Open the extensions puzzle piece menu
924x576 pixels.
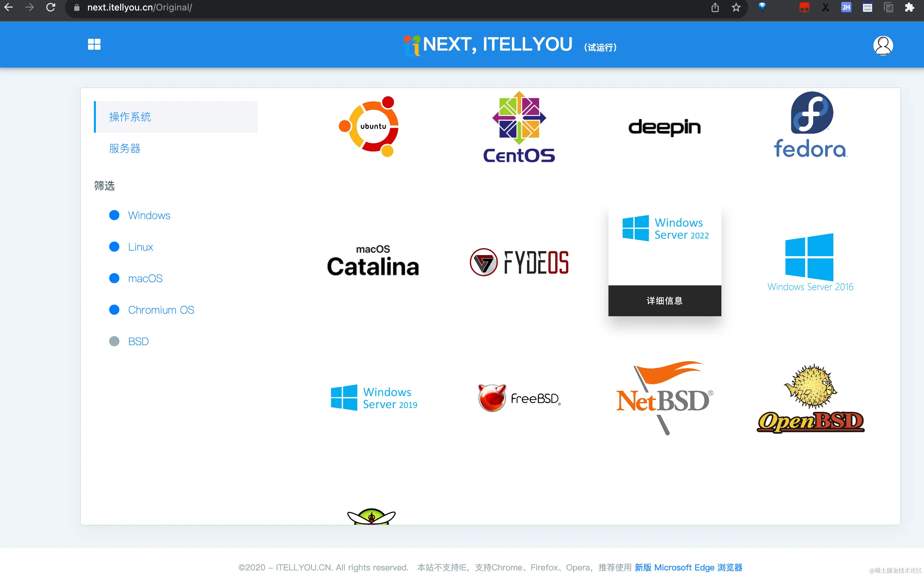click(910, 7)
